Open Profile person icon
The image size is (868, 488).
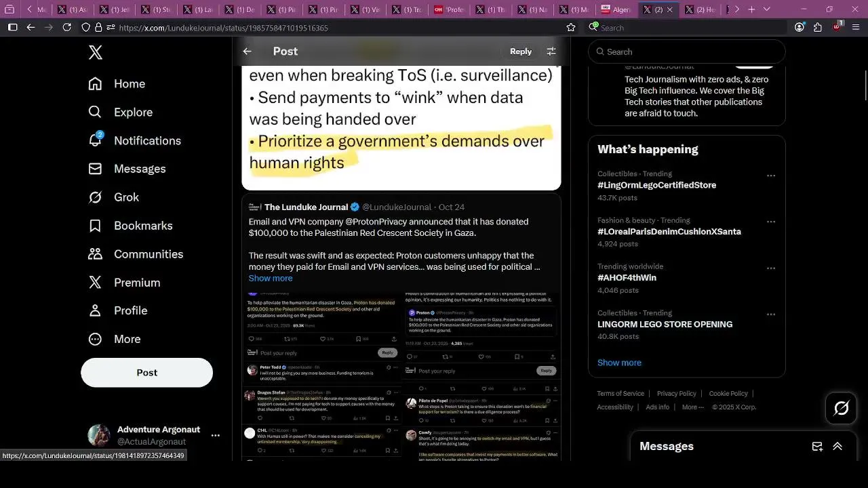[96, 310]
